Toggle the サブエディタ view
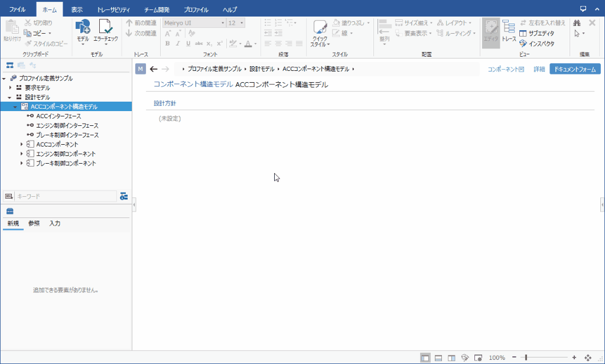605x364 pixels. (x=536, y=33)
